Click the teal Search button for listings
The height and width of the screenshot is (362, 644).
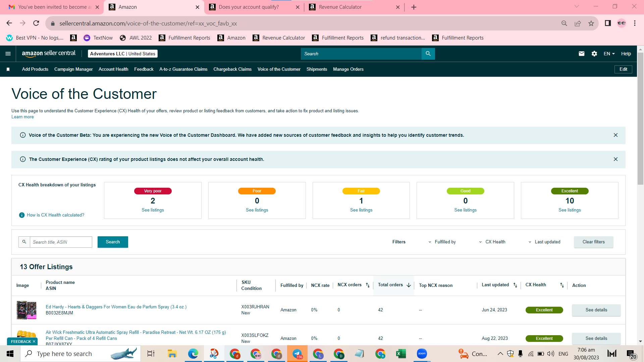113,242
